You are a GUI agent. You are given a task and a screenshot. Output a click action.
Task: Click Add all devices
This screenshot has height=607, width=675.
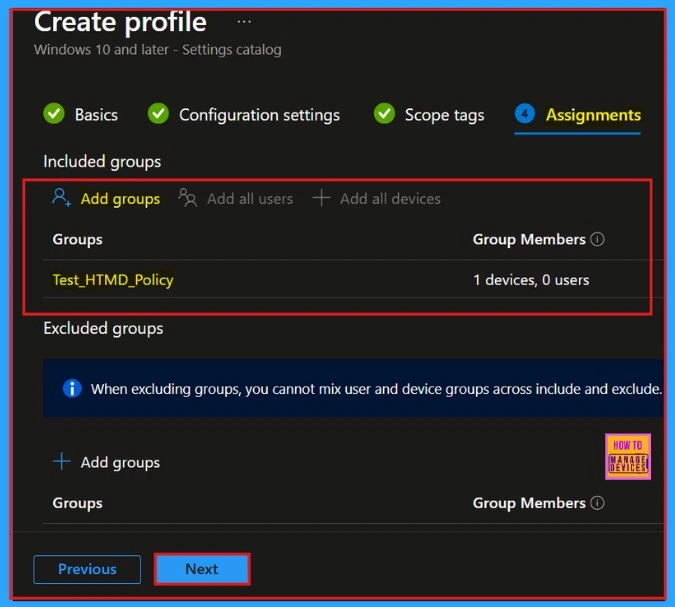376,198
